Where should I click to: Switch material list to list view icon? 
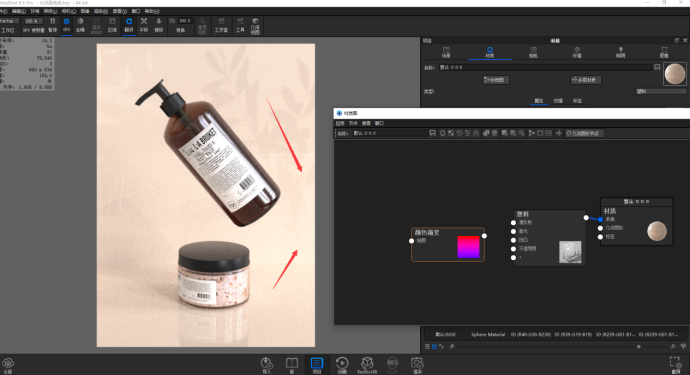[427, 347]
